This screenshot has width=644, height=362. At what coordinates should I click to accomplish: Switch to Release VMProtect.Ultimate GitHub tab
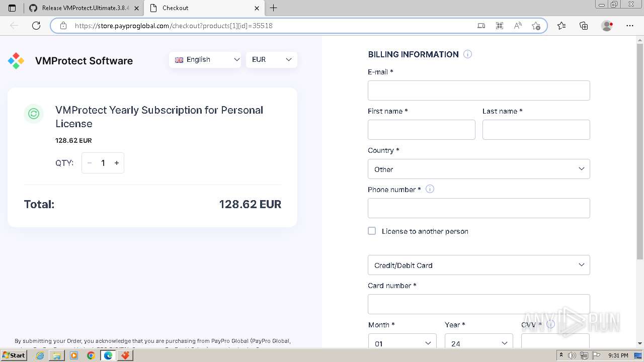85,8
